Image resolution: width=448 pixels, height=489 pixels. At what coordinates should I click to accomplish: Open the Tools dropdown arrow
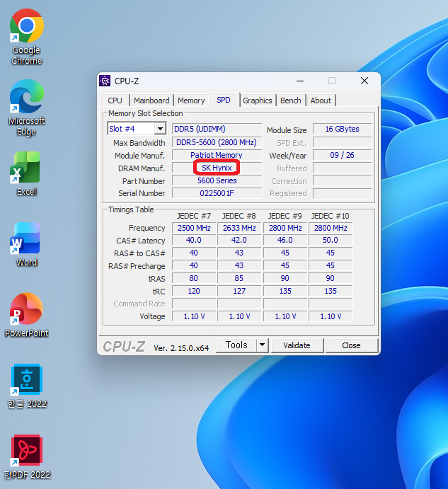(263, 345)
